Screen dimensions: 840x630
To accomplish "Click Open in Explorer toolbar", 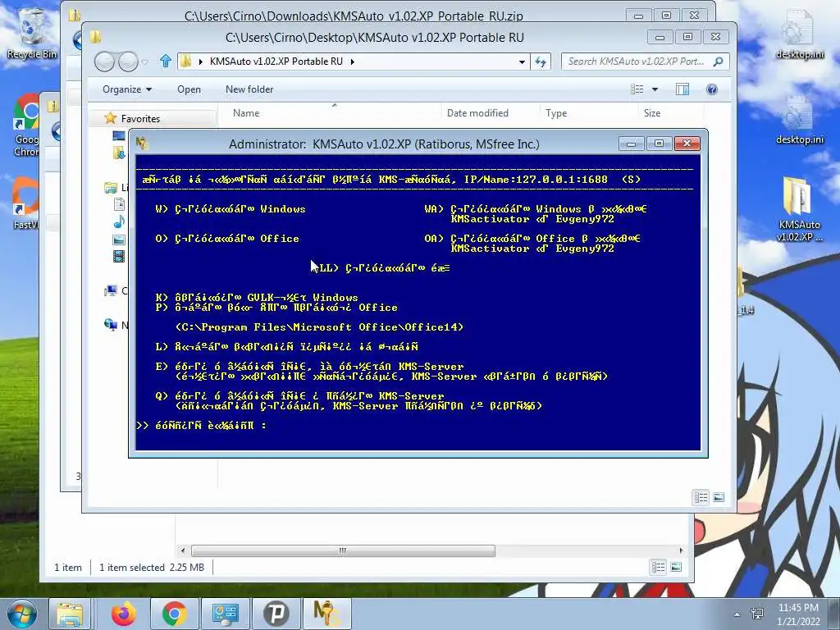I will click(189, 89).
